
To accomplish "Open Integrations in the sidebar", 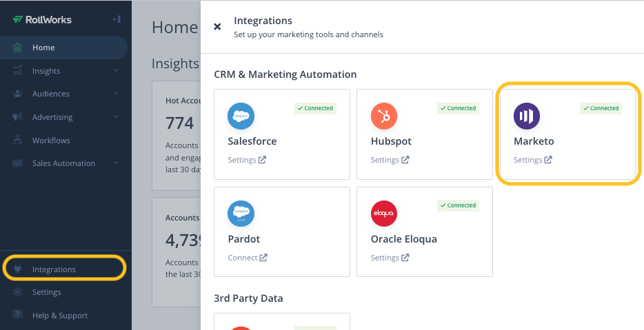I will point(54,269).
